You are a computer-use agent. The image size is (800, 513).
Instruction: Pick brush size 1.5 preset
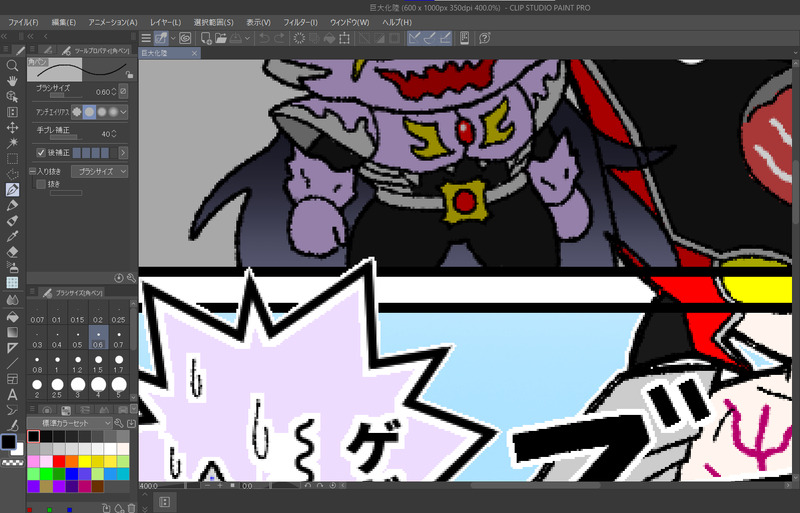point(98,364)
